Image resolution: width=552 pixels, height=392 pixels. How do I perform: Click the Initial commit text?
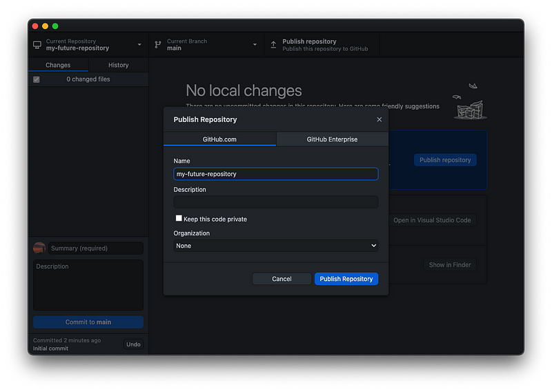(50, 349)
